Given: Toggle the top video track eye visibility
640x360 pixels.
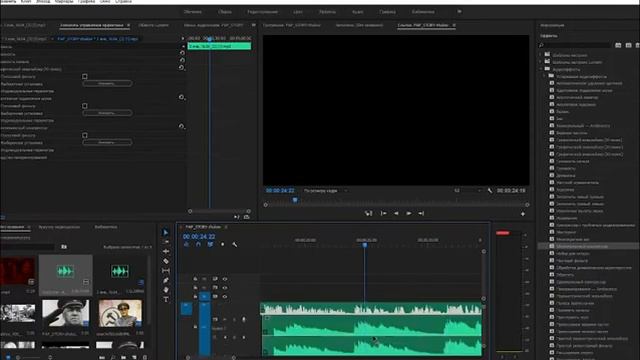Looking at the screenshot, I should coord(225,279).
